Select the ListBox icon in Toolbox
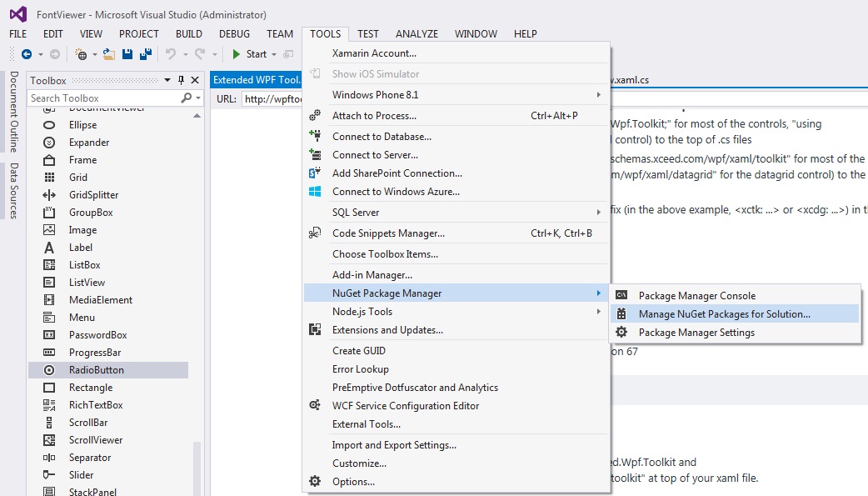Viewport: 868px width, 496px height. 49,265
